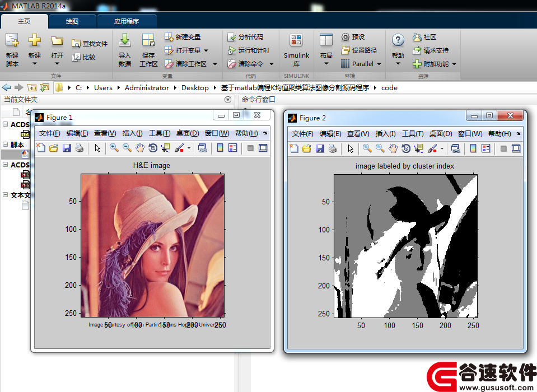Click the forward arrow in the address bar
Screen dimensions: 537x392
click(19, 88)
